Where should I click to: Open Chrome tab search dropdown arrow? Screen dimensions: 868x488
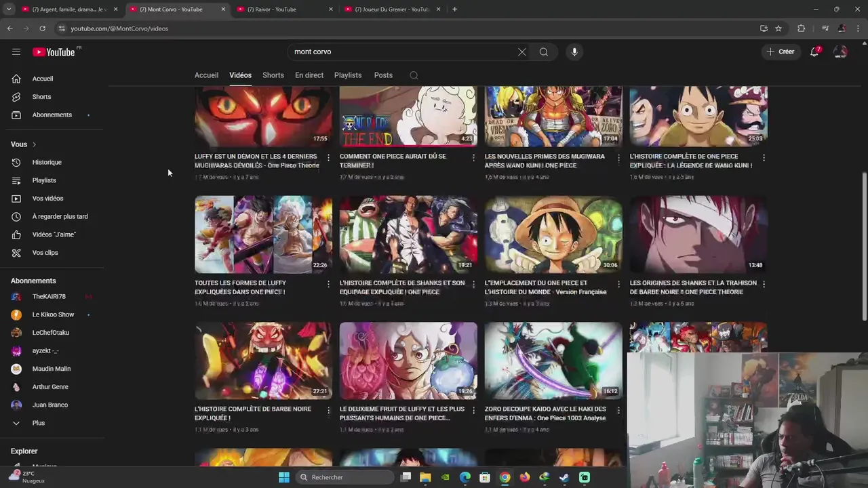click(9, 9)
